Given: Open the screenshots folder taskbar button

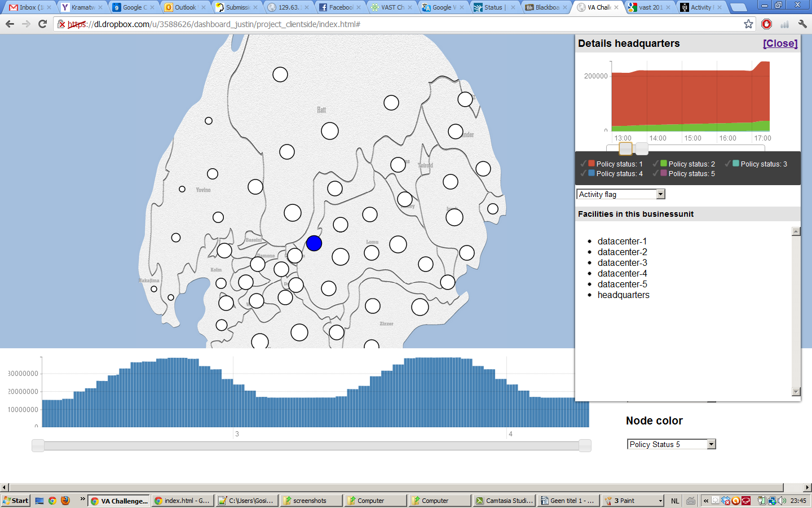Looking at the screenshot, I should coord(311,501).
